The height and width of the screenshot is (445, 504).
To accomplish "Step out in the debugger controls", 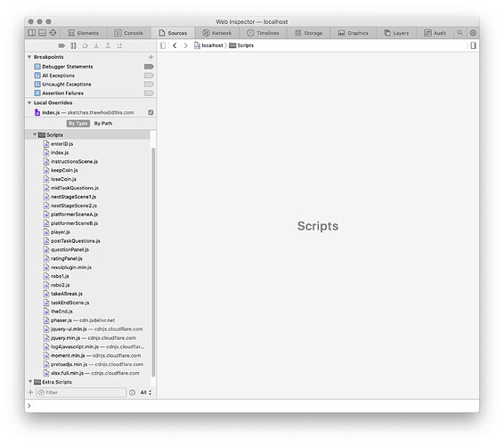I will 108,45.
